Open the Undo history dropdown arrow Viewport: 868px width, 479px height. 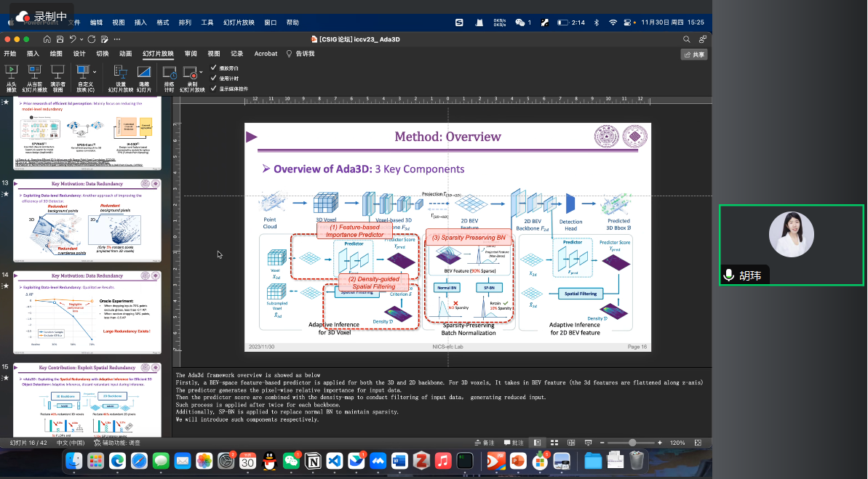(x=81, y=39)
